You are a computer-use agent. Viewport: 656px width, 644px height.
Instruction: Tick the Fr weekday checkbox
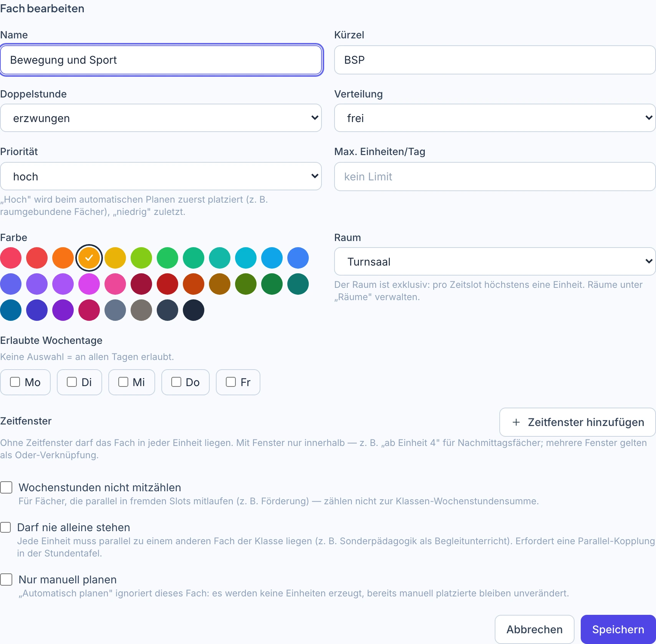point(231,382)
